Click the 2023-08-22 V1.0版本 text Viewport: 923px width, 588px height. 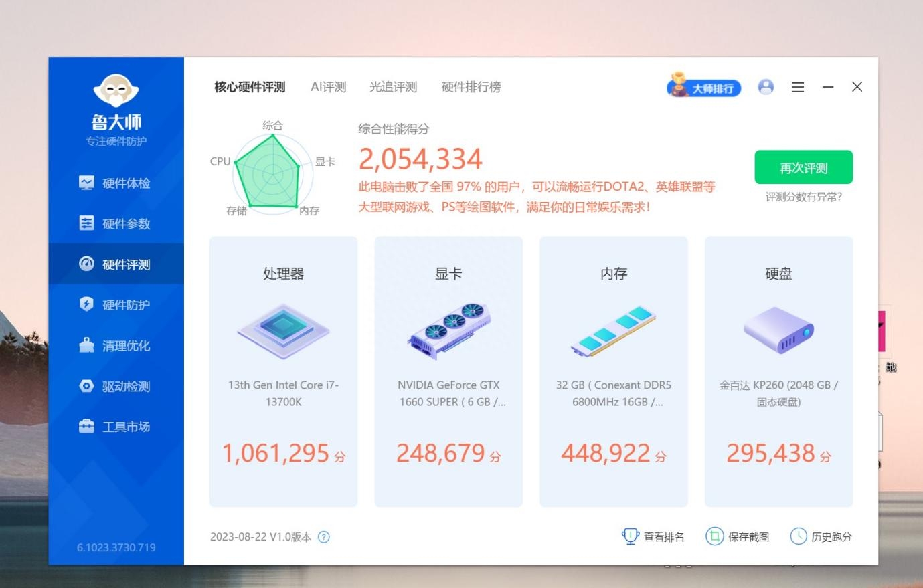click(260, 537)
